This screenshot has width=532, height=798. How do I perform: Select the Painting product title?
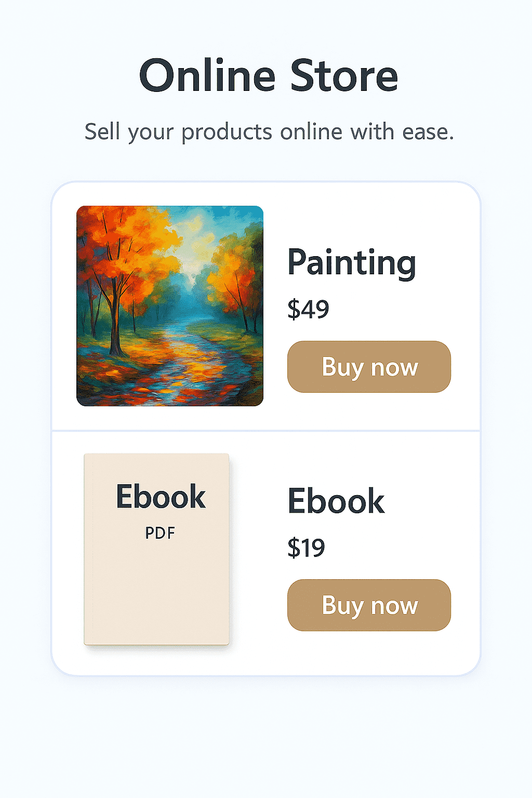click(x=352, y=262)
